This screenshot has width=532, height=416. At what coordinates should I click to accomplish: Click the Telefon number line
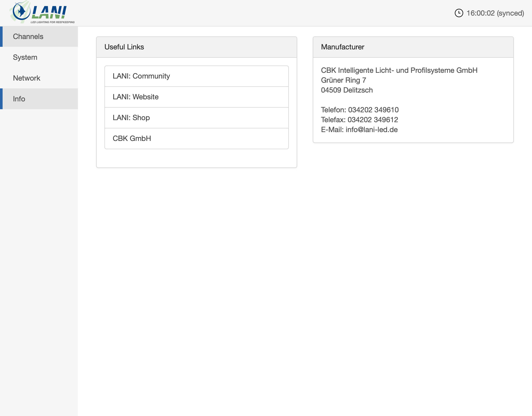click(x=360, y=110)
